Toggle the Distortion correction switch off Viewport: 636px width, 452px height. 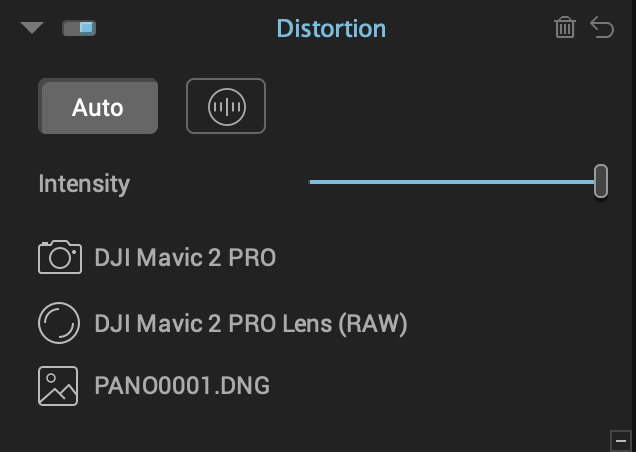[79, 28]
